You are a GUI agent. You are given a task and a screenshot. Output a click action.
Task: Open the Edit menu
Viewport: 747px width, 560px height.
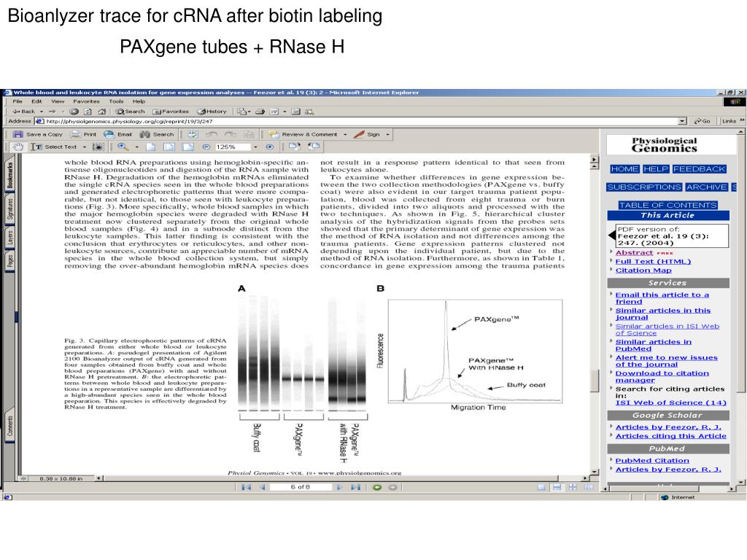click(36, 101)
